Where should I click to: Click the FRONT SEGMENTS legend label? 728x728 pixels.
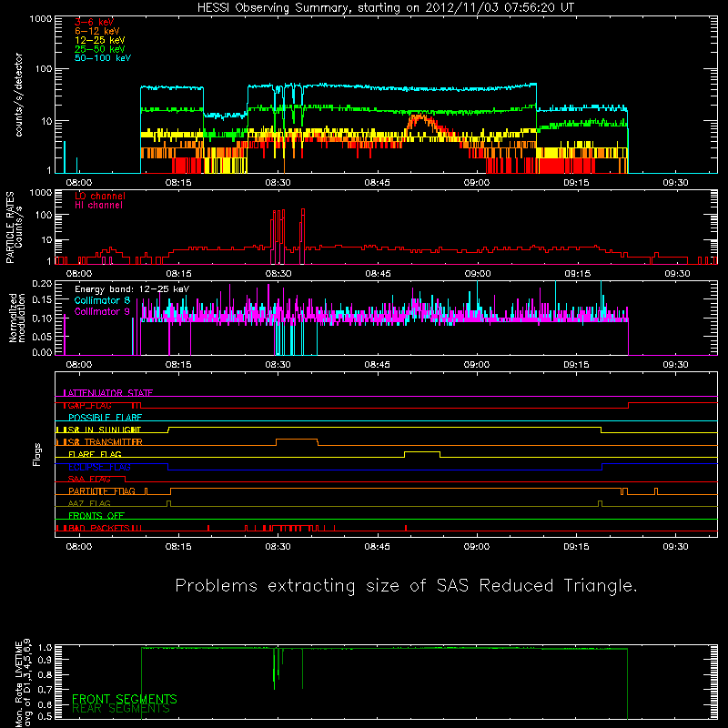tap(125, 699)
